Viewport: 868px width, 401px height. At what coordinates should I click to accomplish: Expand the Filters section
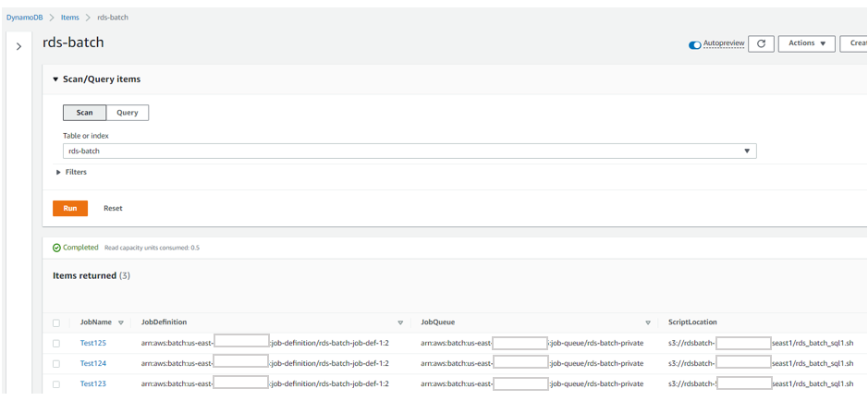coord(72,172)
